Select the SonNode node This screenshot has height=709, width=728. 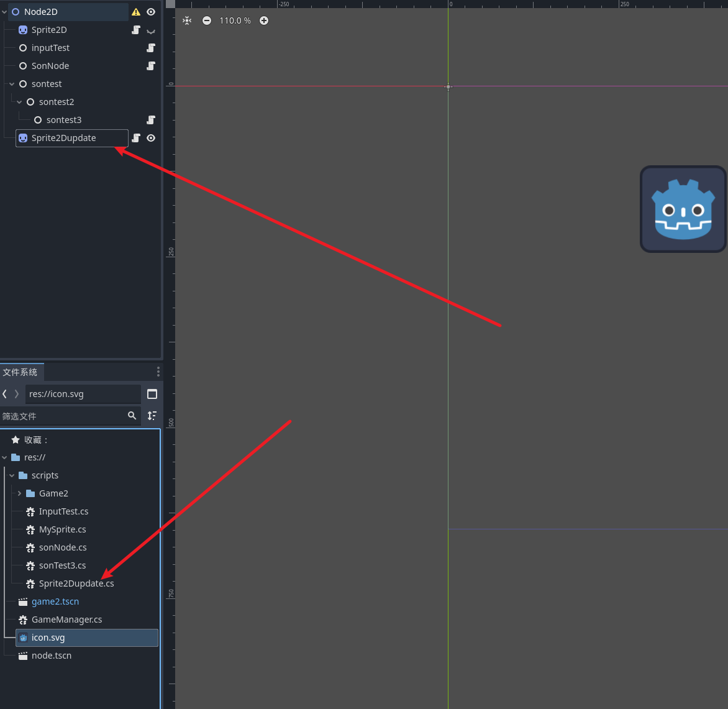pyautogui.click(x=50, y=66)
